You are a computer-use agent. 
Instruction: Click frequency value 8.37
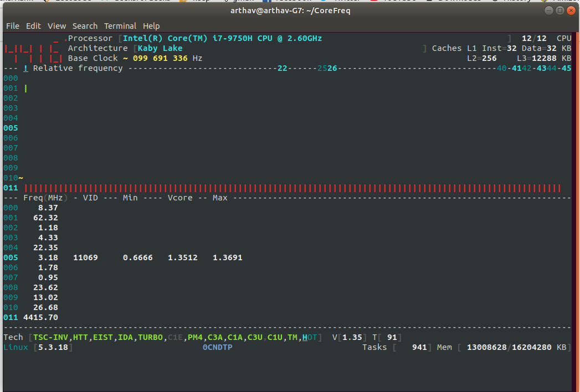(x=48, y=208)
